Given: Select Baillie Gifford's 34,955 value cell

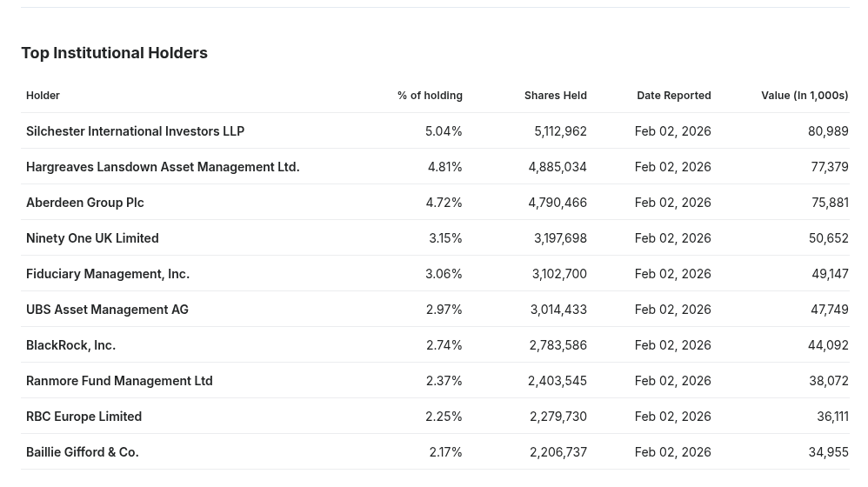Looking at the screenshot, I should (828, 451).
